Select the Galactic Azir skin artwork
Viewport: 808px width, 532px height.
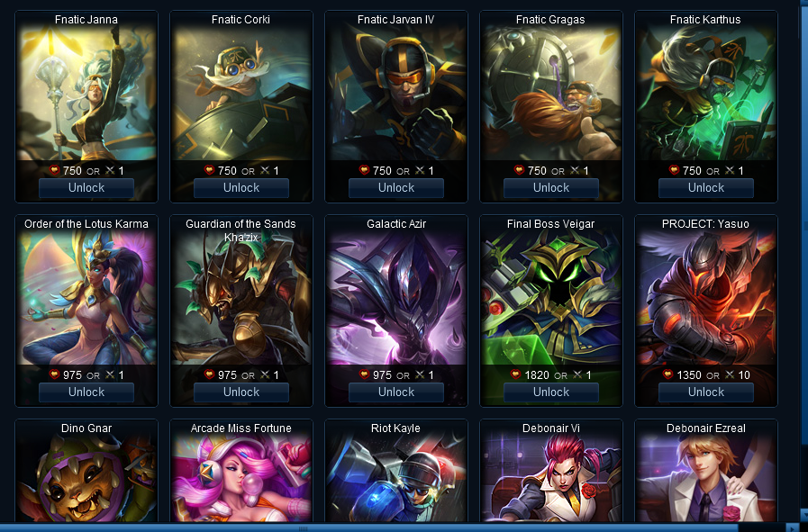point(395,298)
